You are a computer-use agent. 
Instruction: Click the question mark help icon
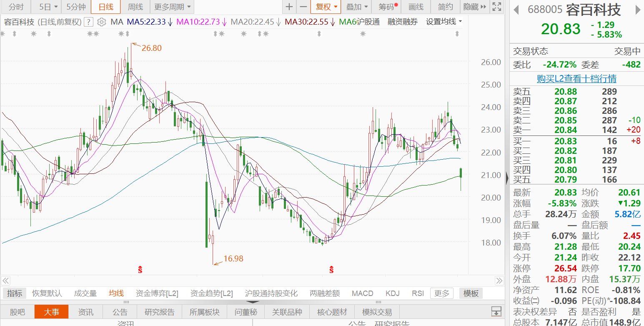(x=88, y=22)
